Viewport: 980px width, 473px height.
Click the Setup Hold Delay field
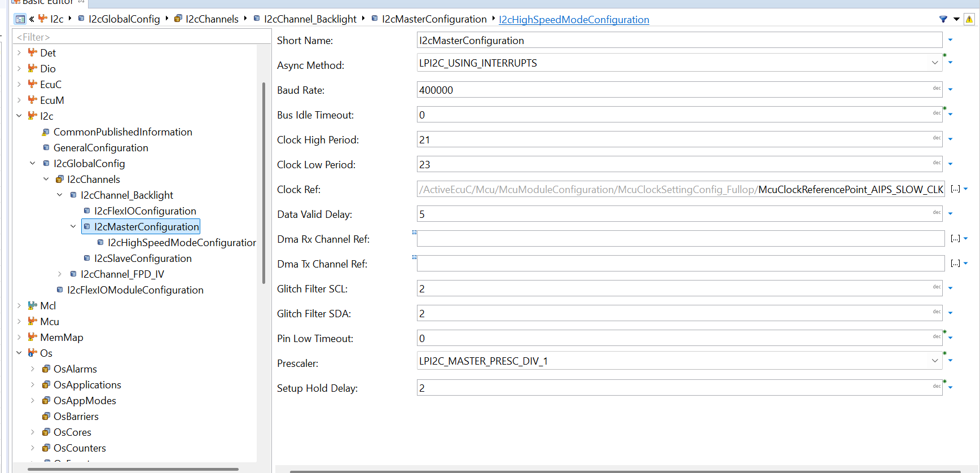pyautogui.click(x=680, y=388)
